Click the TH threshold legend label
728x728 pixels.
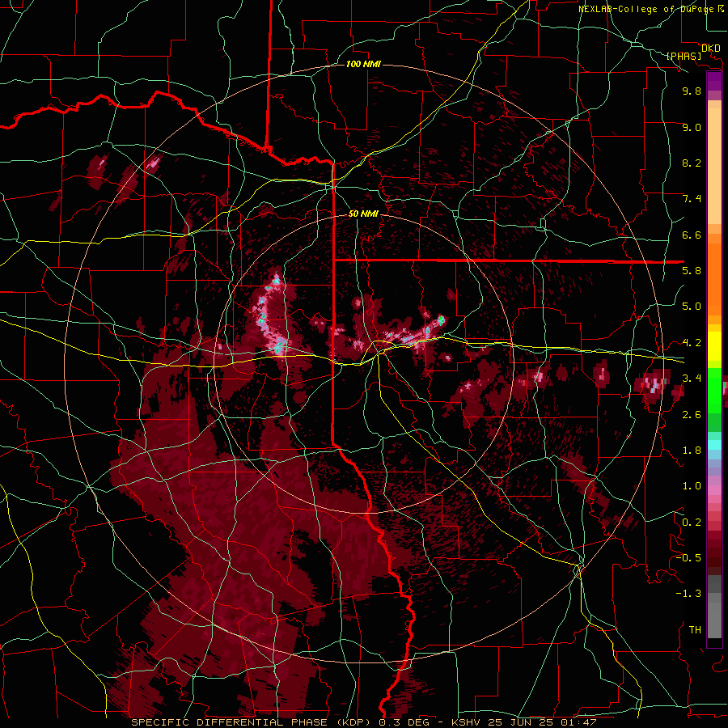pyautogui.click(x=695, y=630)
